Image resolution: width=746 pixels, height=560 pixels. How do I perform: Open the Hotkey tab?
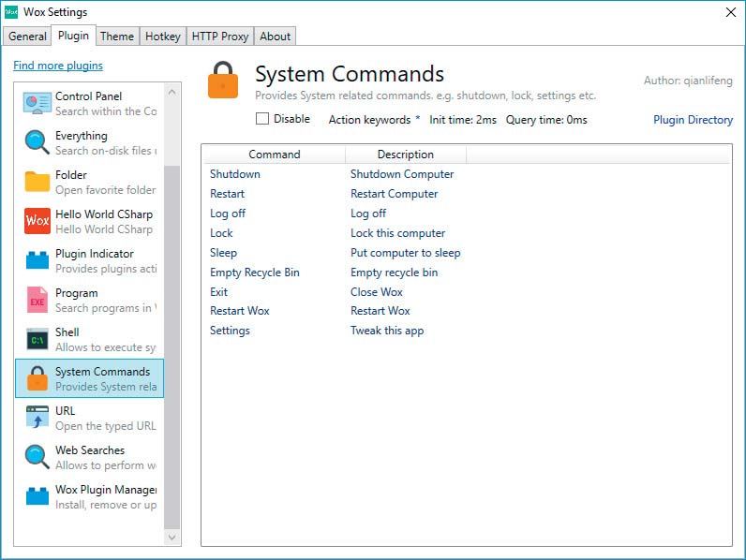163,37
